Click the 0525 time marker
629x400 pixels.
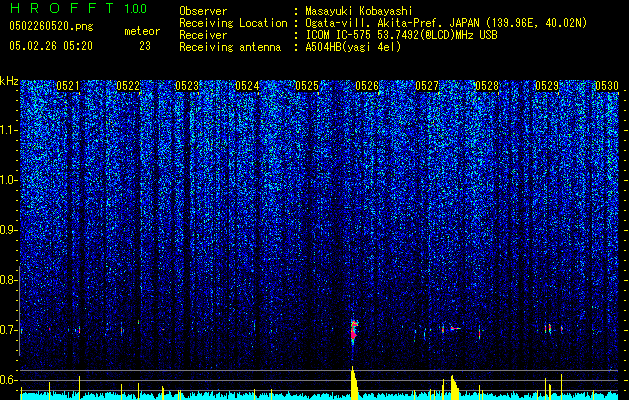coord(307,86)
